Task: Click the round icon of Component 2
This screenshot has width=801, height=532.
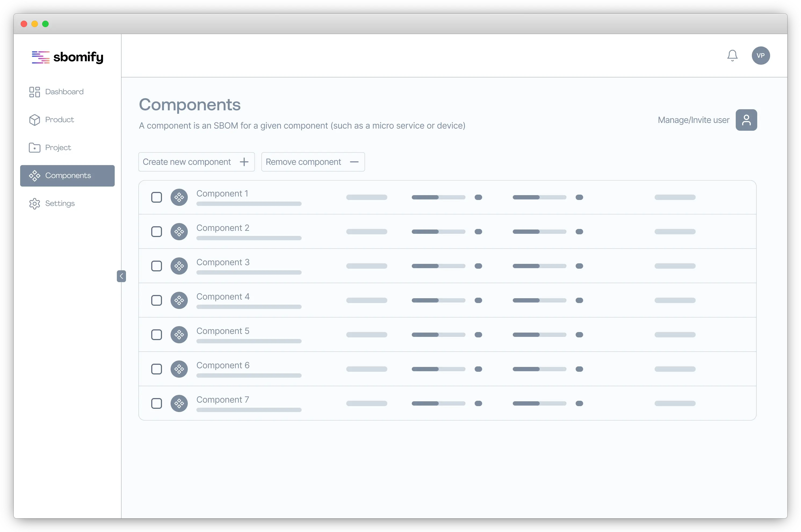Action: click(179, 232)
